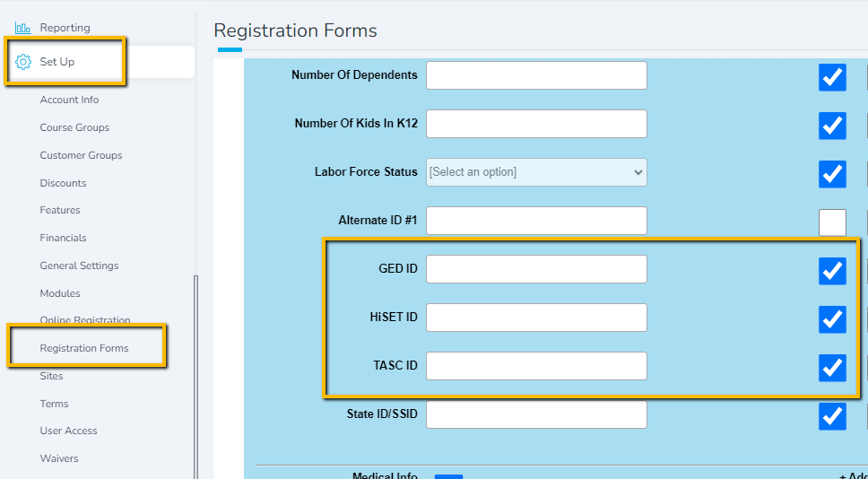This screenshot has width=868, height=479.
Task: Click the sidebar vertical scrollbar
Action: coord(195,377)
